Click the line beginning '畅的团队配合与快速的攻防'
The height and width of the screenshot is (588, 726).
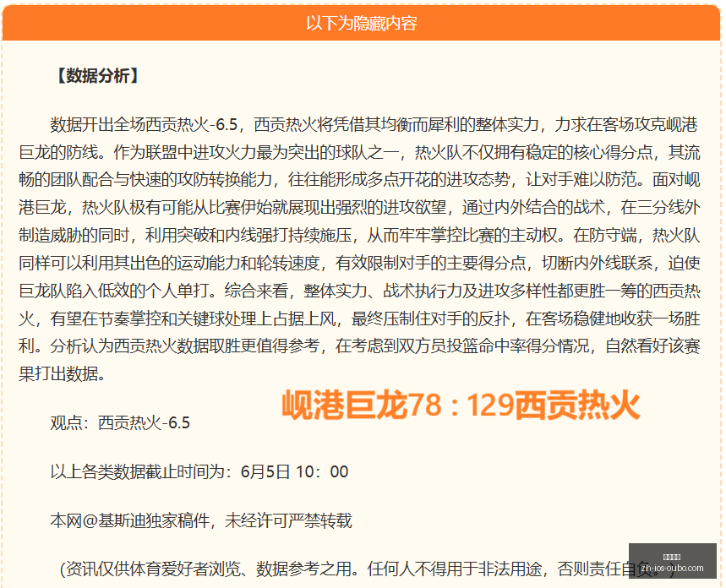tap(359, 179)
